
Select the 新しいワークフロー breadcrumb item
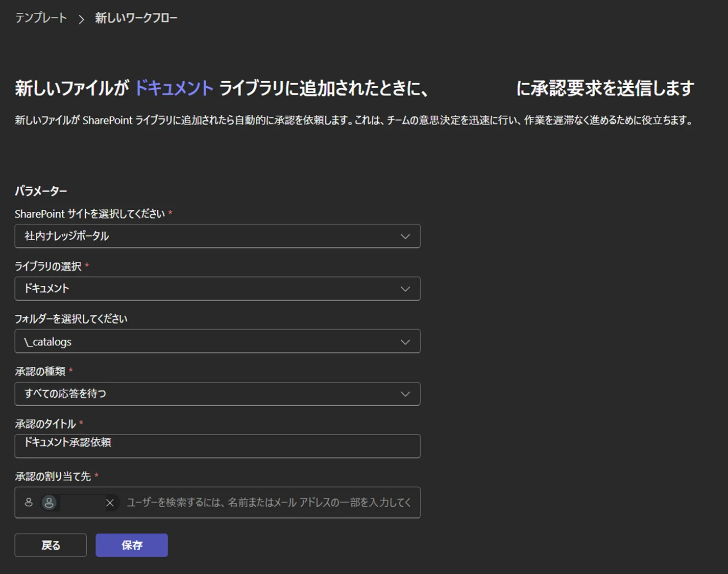coord(136,18)
